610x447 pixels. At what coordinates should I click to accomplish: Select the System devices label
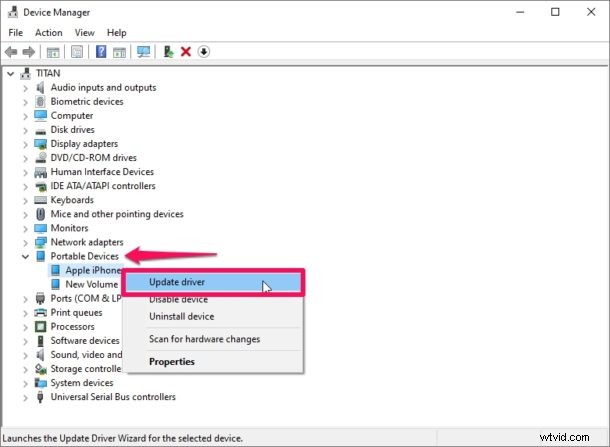82,383
